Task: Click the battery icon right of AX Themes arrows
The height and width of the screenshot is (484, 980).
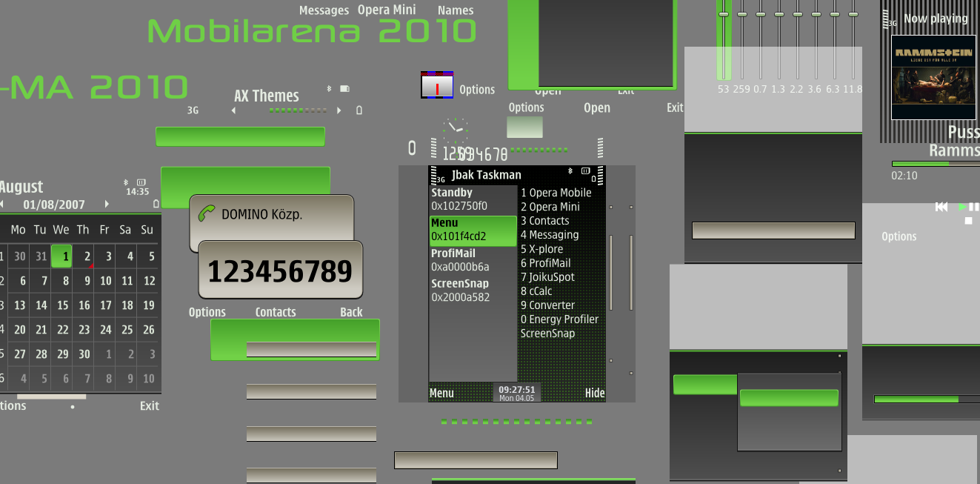Action: 359,110
